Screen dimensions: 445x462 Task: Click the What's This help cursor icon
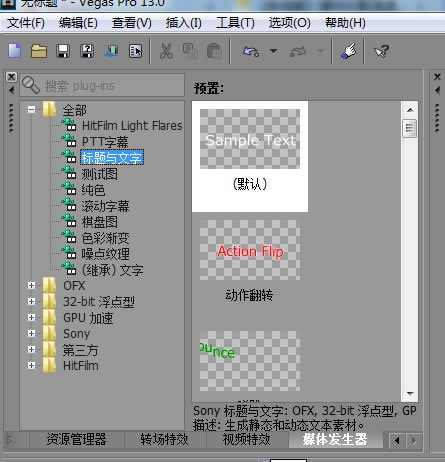pyautogui.click(x=381, y=51)
